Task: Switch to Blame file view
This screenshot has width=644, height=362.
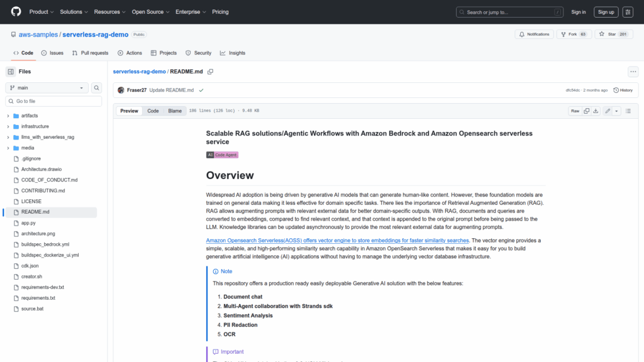Action: coord(175,111)
